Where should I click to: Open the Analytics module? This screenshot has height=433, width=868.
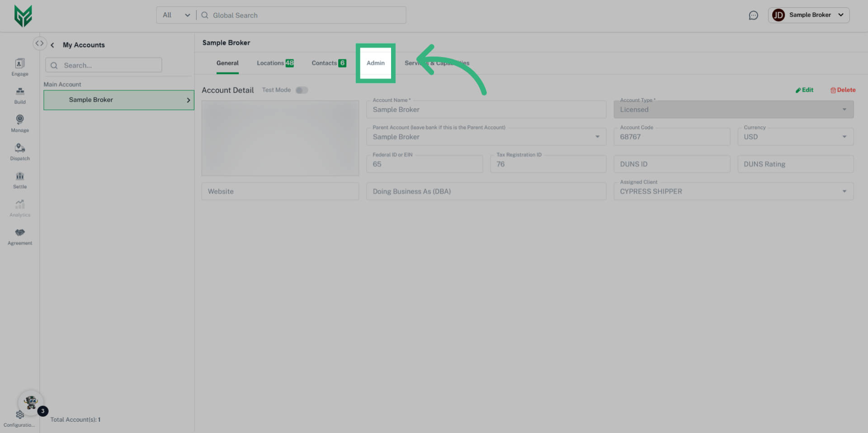tap(20, 208)
